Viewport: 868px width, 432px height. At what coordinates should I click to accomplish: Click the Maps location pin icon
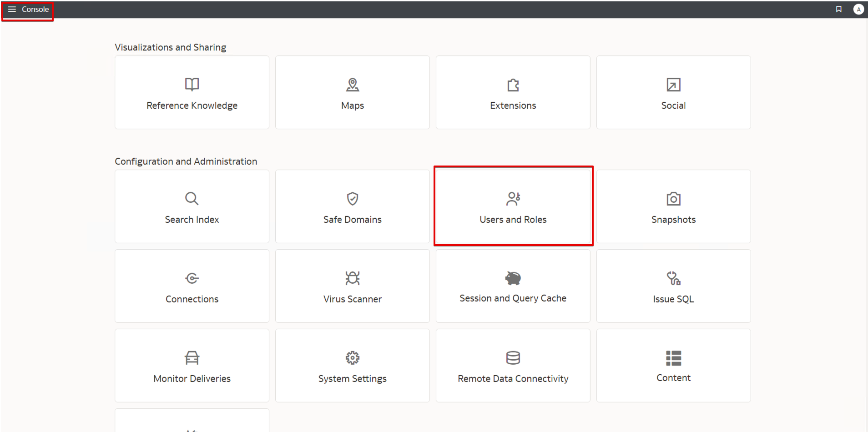[353, 85]
